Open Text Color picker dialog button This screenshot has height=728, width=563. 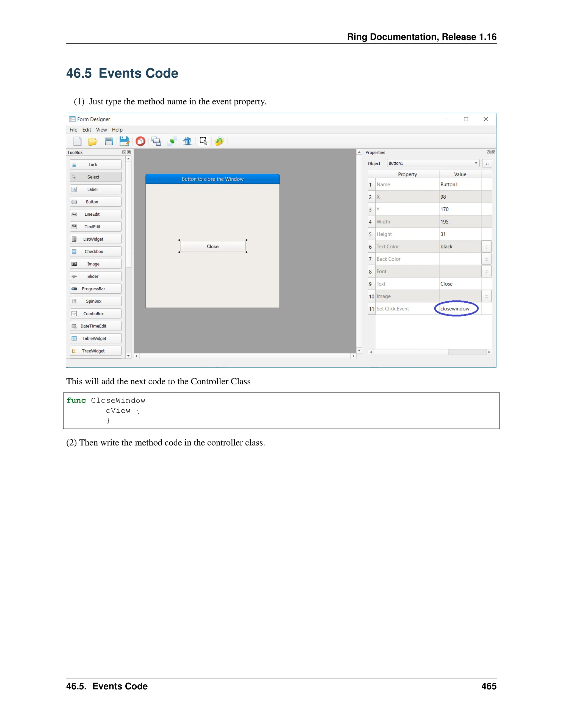point(486,247)
